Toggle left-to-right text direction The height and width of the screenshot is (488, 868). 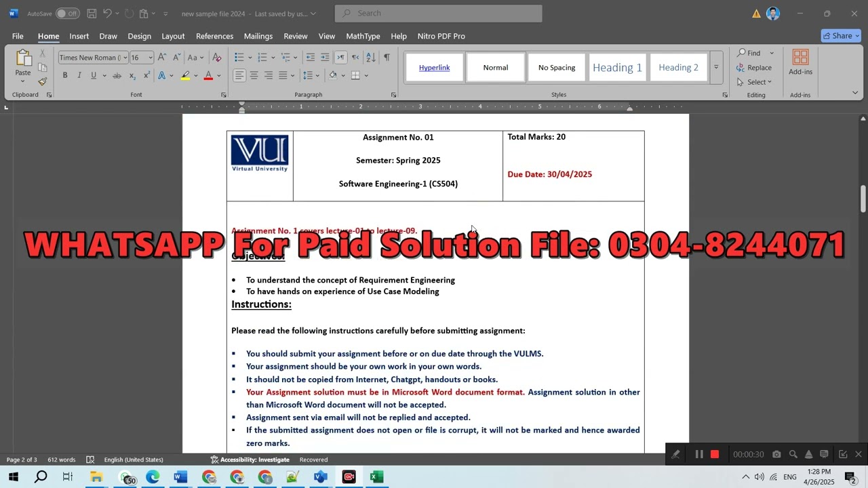pyautogui.click(x=340, y=58)
